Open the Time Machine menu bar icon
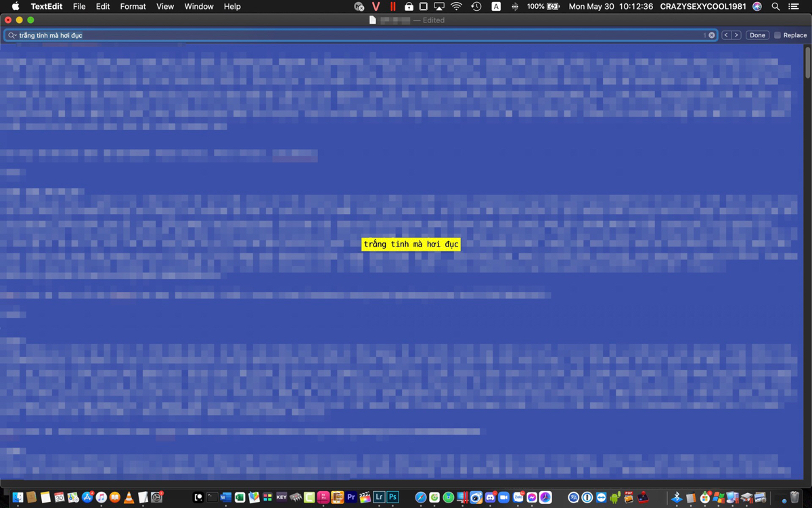Screen dimensions: 812x508 (x=476, y=6)
